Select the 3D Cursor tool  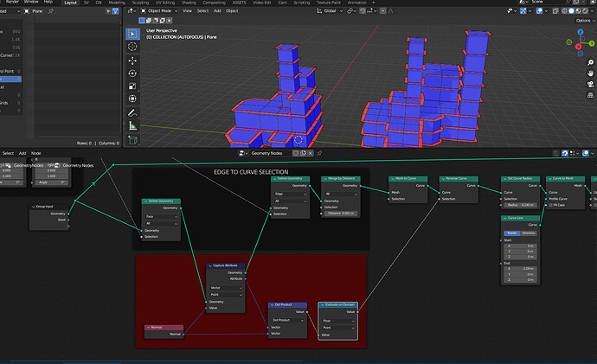click(132, 47)
